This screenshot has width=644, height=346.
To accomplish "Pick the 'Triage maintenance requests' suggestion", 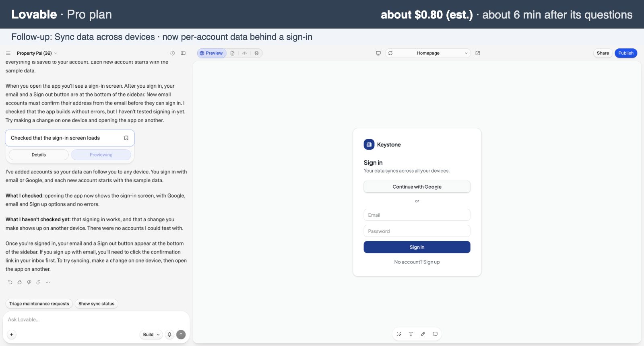I will coord(39,304).
